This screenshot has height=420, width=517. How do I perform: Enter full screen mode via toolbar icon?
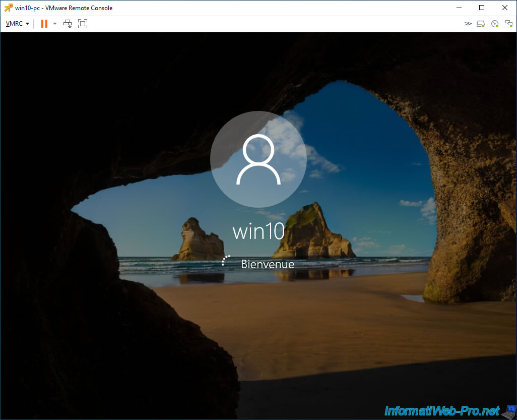coord(83,24)
